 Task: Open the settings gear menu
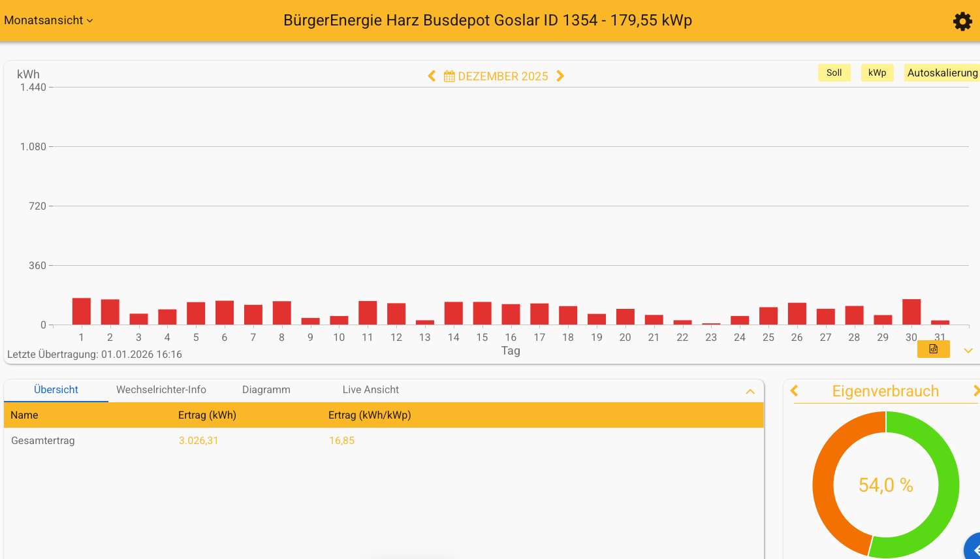click(962, 22)
